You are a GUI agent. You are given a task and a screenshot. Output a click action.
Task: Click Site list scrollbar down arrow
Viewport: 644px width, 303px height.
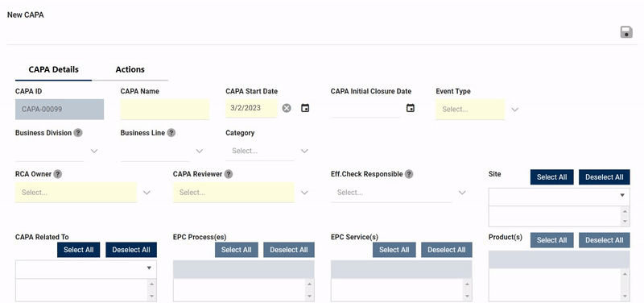click(x=625, y=222)
